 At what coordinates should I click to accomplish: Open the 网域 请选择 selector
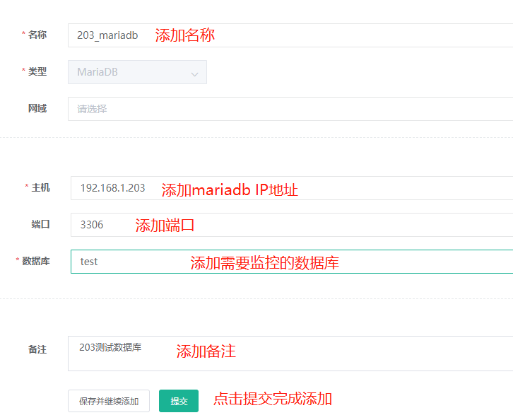click(290, 109)
